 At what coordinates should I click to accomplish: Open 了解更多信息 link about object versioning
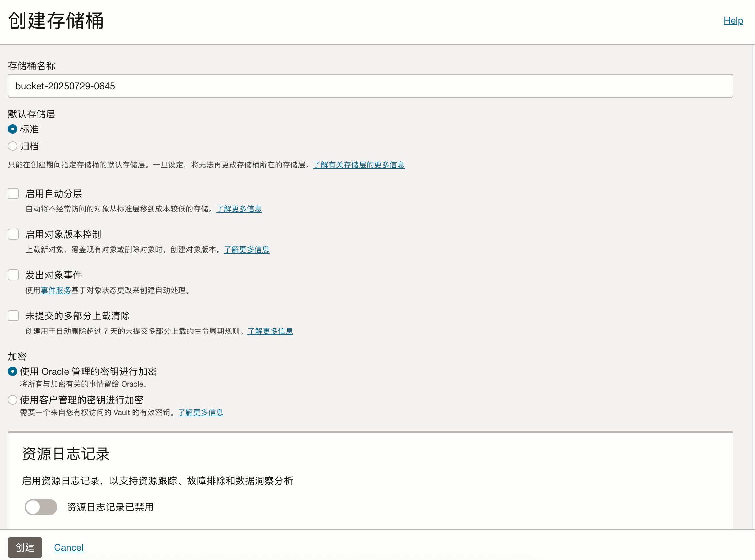246,249
